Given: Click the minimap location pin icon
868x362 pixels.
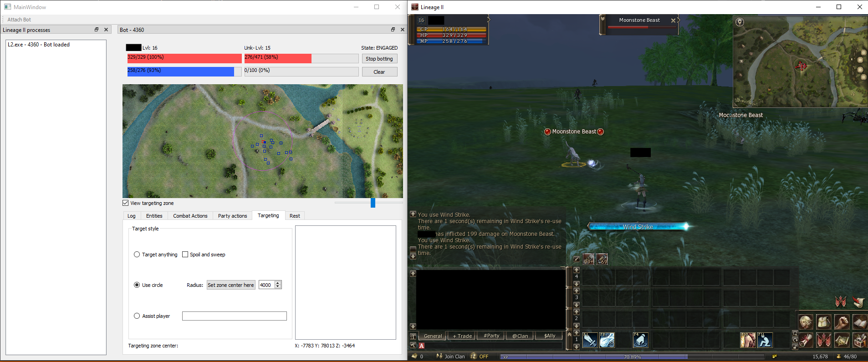Looking at the screenshot, I should pyautogui.click(x=740, y=22).
